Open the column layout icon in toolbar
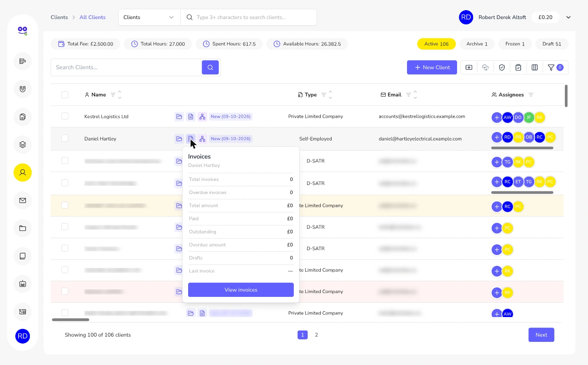Viewport: 588px width, 365px height. 535,67
